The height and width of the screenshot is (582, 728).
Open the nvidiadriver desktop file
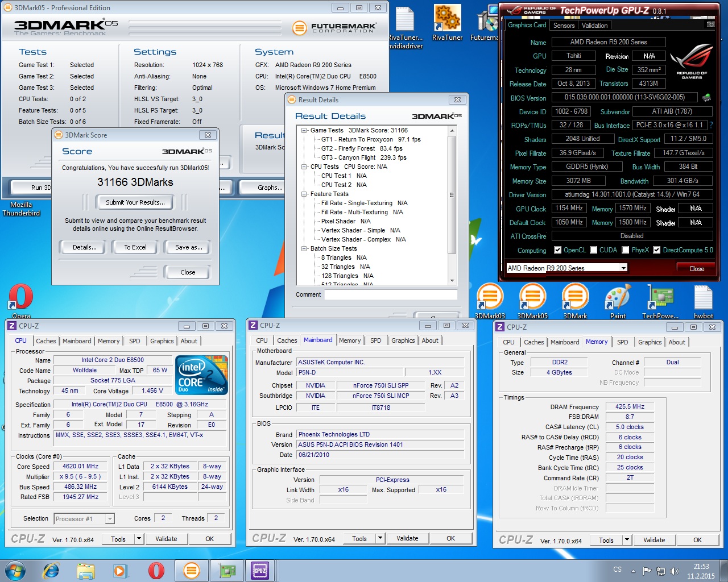coord(405,27)
